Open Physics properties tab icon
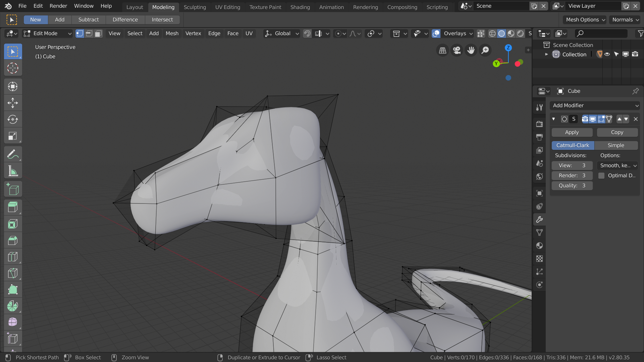The width and height of the screenshot is (644, 362). coord(539,285)
